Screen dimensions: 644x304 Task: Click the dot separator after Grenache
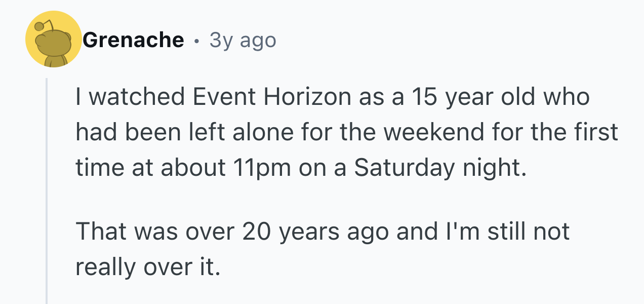point(196,41)
